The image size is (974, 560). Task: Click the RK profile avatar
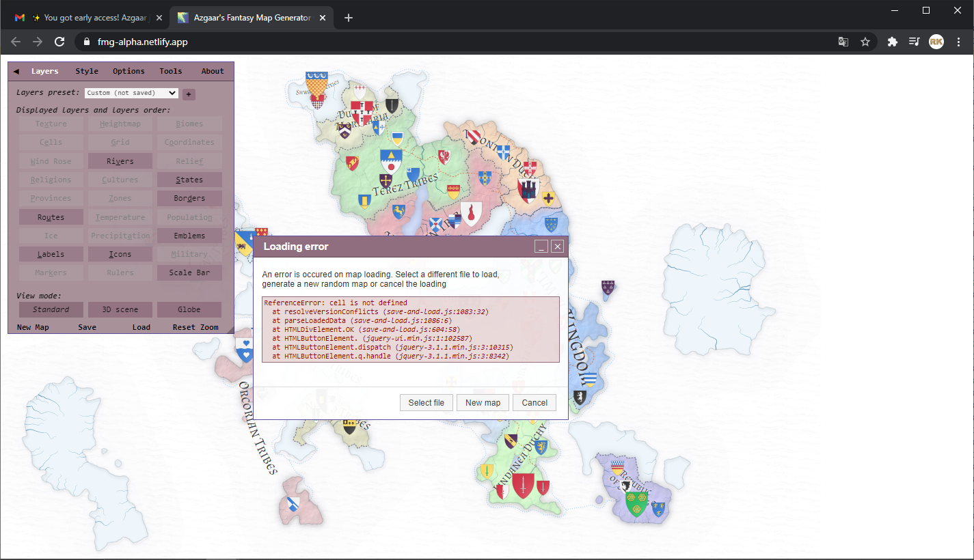click(936, 42)
